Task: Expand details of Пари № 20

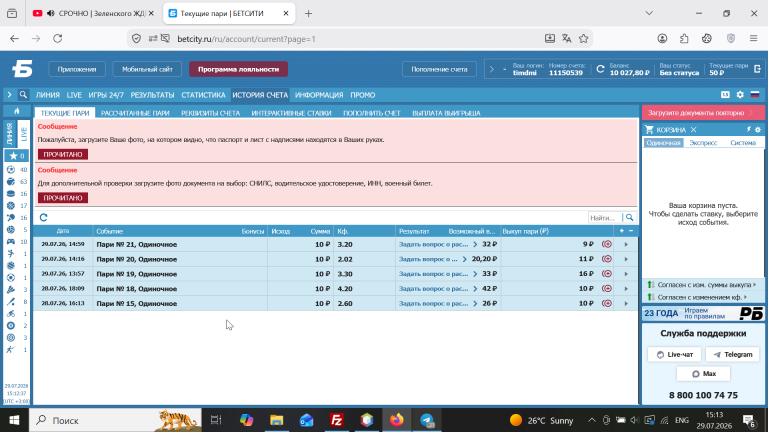Action: pyautogui.click(x=626, y=259)
